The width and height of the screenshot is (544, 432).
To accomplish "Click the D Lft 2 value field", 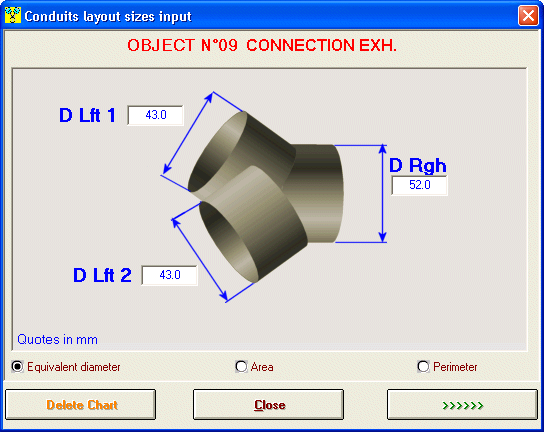I will (170, 275).
